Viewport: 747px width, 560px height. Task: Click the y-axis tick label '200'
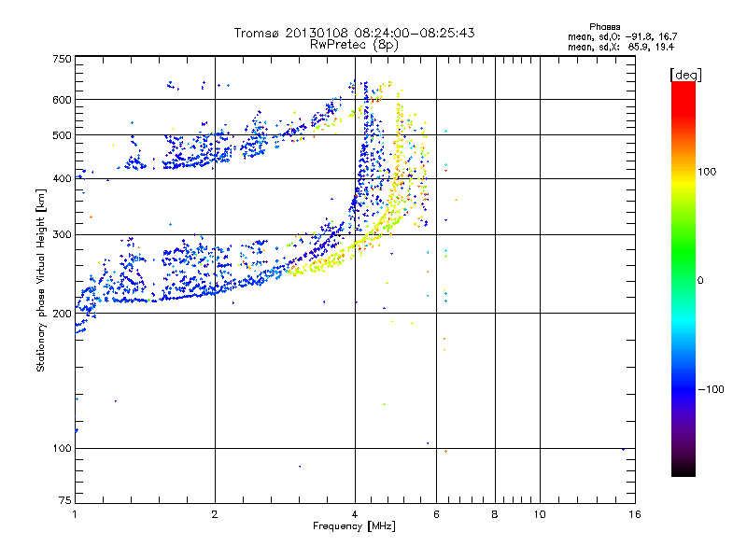[62, 314]
